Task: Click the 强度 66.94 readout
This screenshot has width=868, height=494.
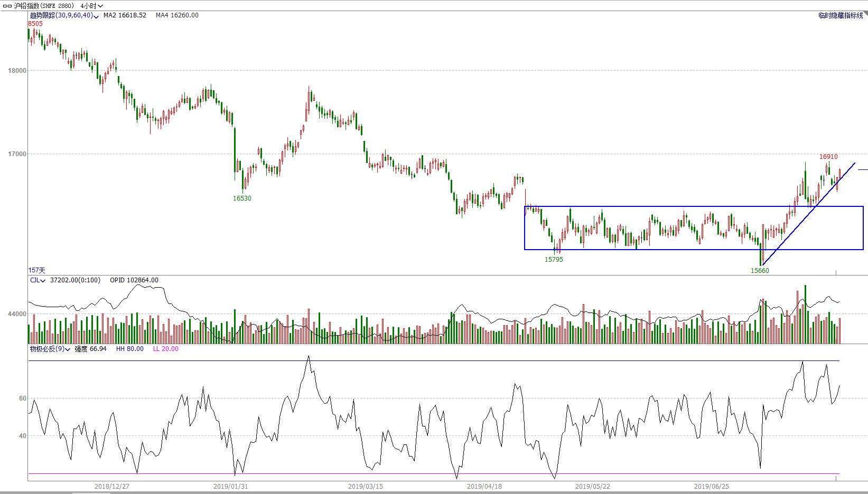Action: point(90,349)
